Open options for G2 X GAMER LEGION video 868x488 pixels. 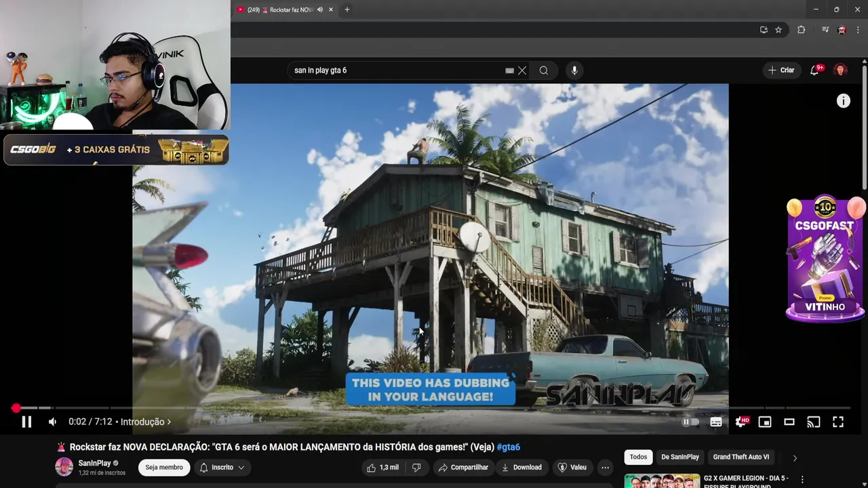802,480
